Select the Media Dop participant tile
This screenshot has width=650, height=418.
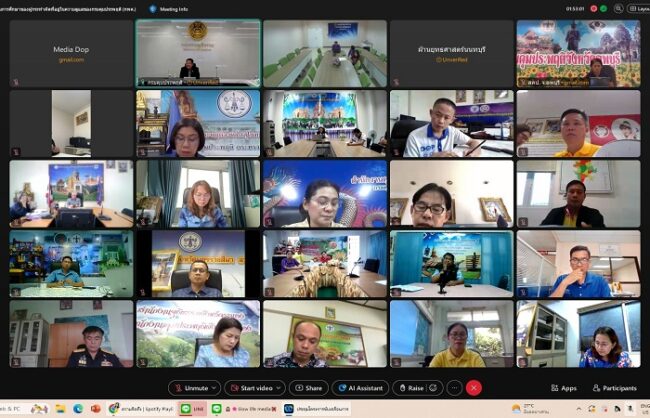click(71, 53)
